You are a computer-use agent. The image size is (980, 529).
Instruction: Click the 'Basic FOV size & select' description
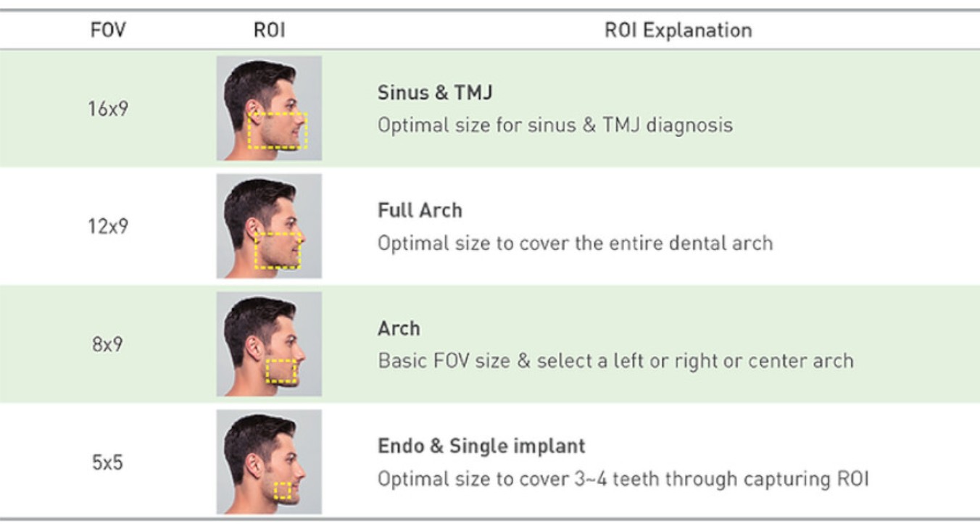(x=615, y=361)
